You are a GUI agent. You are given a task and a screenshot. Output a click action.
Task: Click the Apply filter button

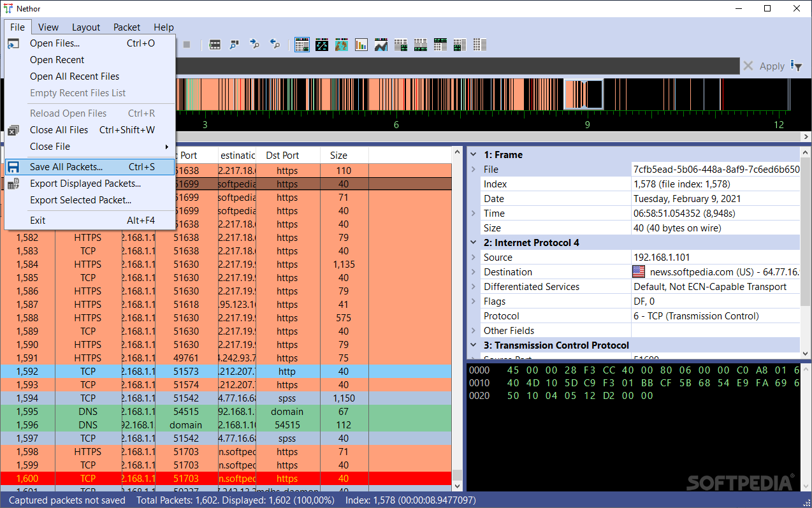click(x=772, y=66)
